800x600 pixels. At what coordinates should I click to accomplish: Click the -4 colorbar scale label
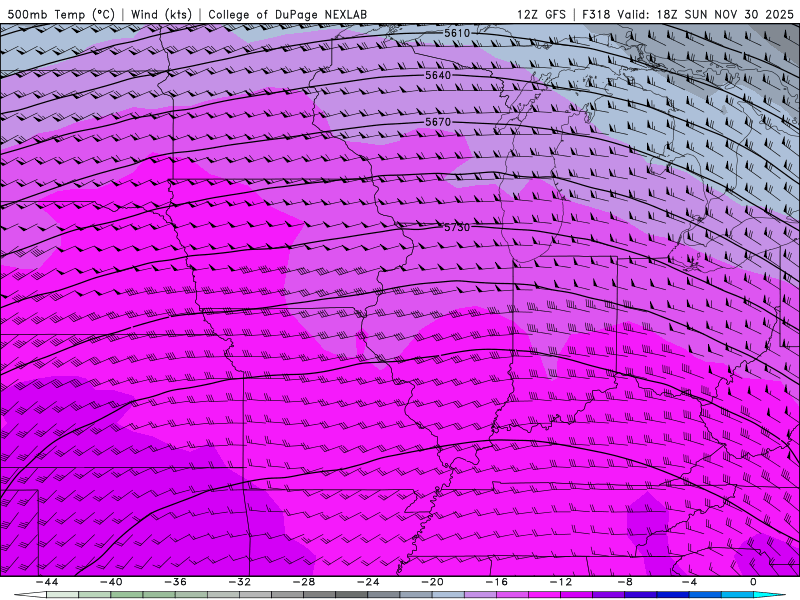click(689, 582)
